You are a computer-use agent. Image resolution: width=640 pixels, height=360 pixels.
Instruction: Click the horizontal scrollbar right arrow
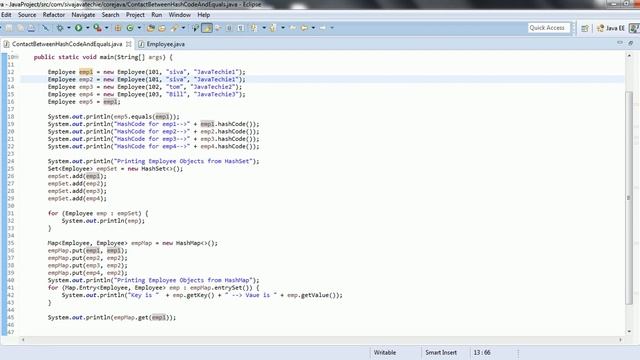[x=620, y=340]
